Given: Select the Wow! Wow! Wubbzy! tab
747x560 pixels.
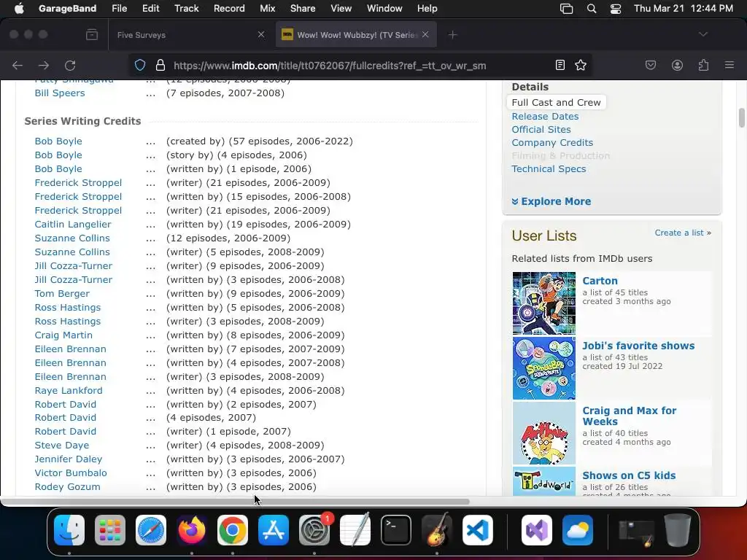Looking at the screenshot, I should coord(356,35).
